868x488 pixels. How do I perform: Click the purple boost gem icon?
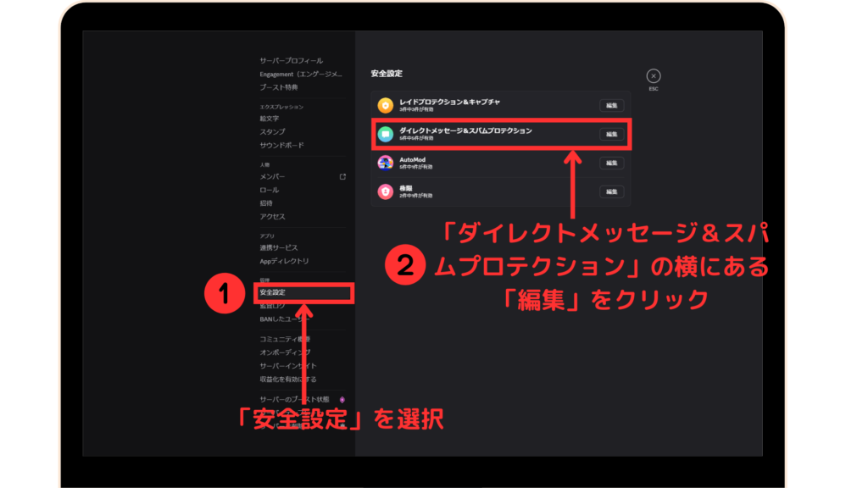point(342,400)
